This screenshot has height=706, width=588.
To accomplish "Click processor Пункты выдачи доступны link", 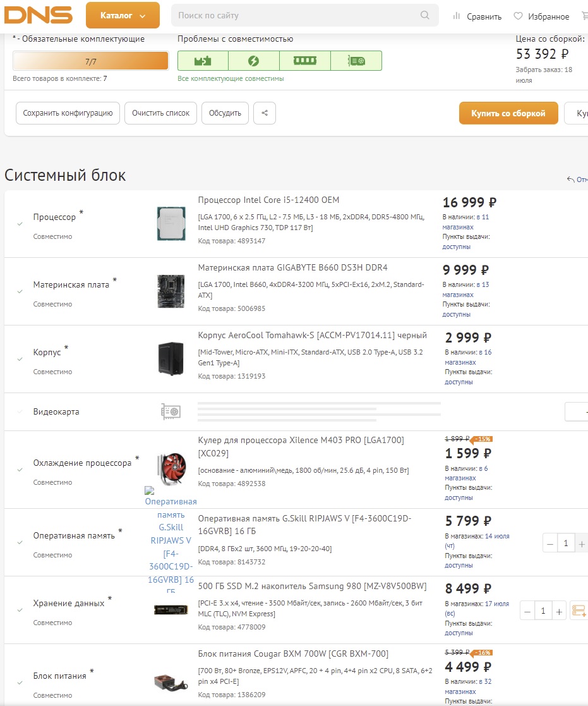I will click(456, 246).
